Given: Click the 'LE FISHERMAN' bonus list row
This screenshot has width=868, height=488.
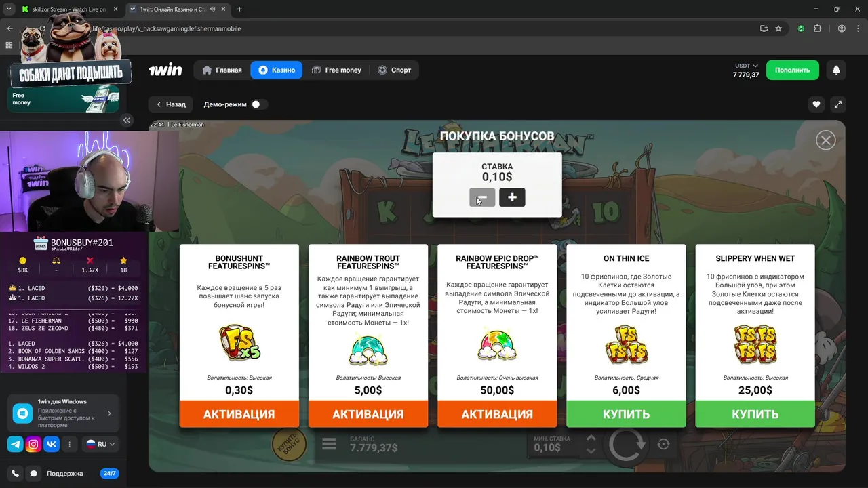Looking at the screenshot, I should (73, 321).
